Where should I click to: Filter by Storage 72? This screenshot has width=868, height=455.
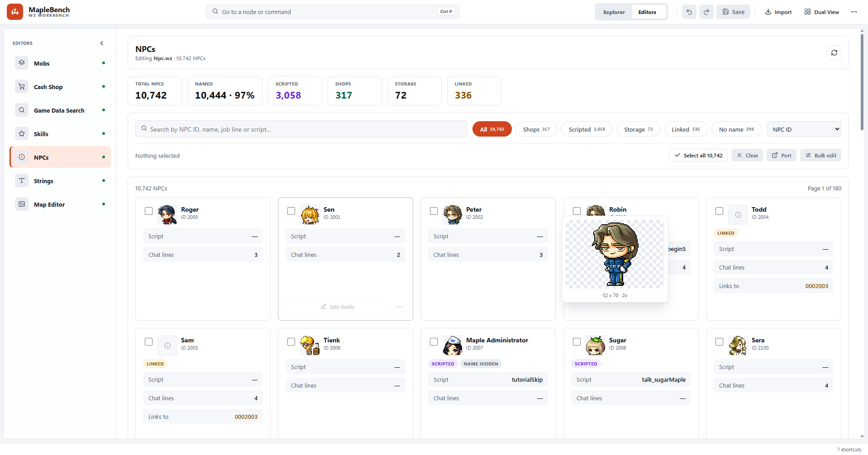pyautogui.click(x=638, y=129)
